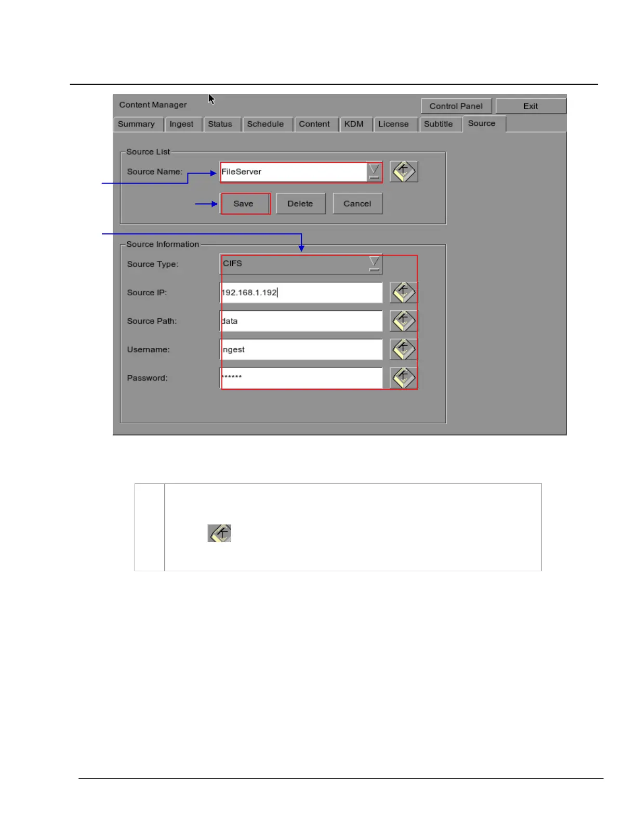The height and width of the screenshot is (840, 637).
Task: Click the Delete button
Action: (301, 204)
